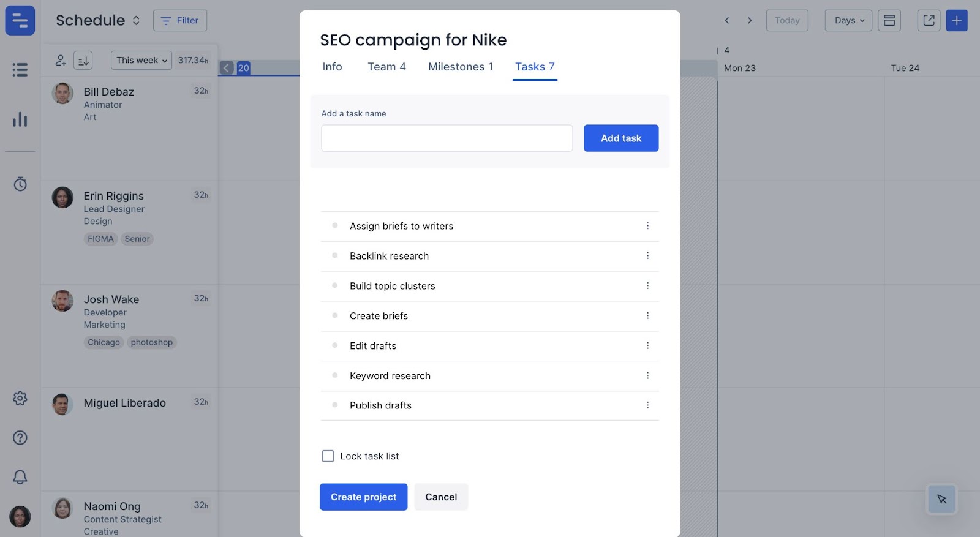Click the blue plus button
The image size is (980, 537).
tap(956, 20)
